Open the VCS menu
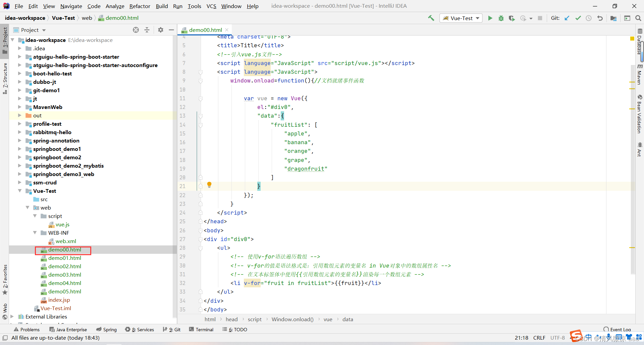Screen dimensions: 644x345 tap(211, 6)
